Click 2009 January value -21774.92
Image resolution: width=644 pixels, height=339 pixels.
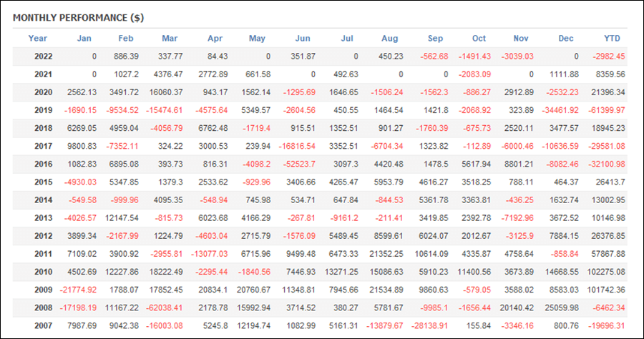click(78, 290)
